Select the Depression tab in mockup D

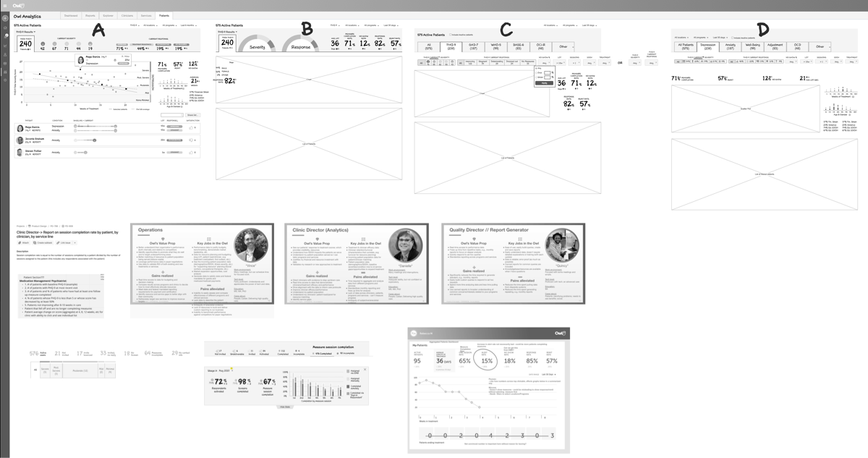click(708, 47)
